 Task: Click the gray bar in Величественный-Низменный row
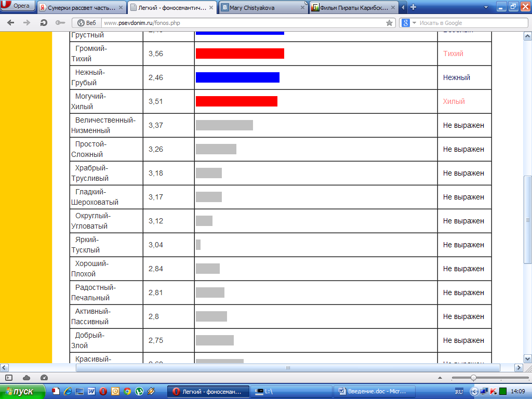[224, 125]
